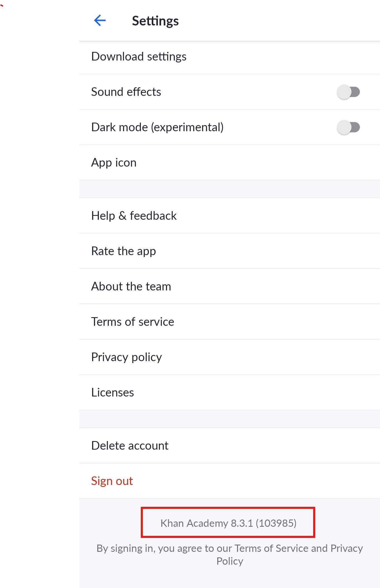Image resolution: width=380 pixels, height=588 pixels.
Task: Open the Licenses page
Action: (x=230, y=393)
